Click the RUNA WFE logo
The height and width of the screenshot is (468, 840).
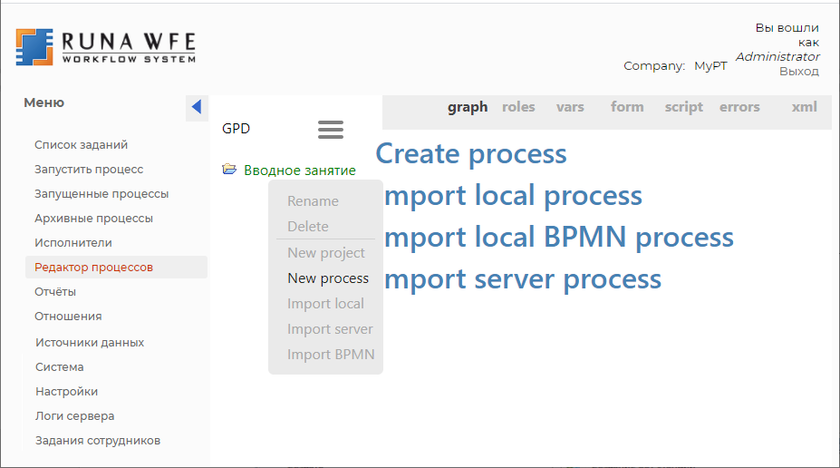(x=106, y=47)
